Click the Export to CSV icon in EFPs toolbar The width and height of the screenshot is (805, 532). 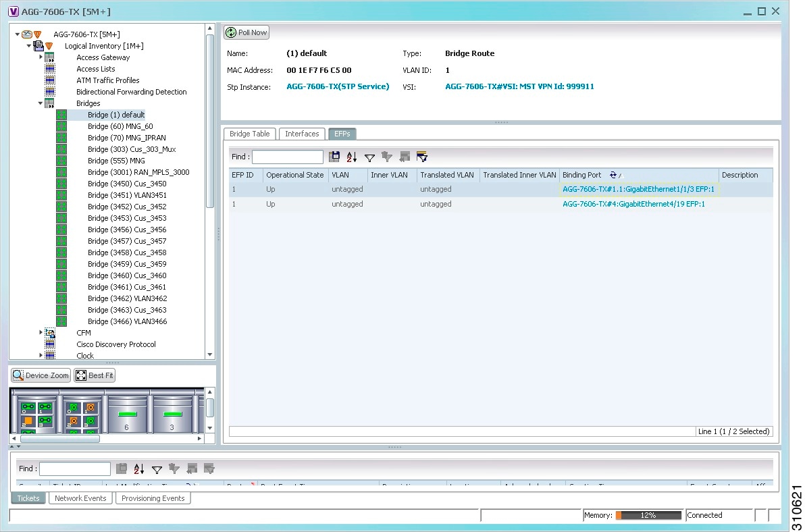pos(334,157)
